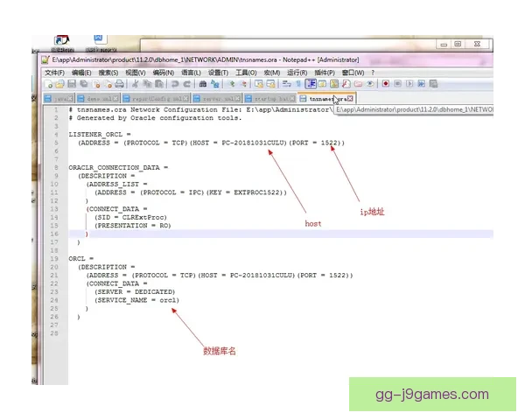Click the 'ORACLR_CONNECTION_DATA =' line
Screen dimensions: 525x420
(x=118, y=167)
